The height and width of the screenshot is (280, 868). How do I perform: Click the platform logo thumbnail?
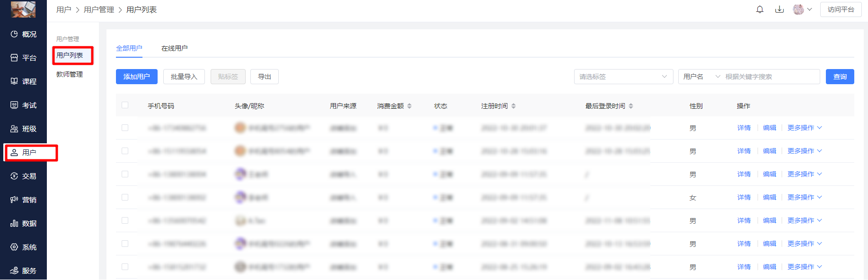pyautogui.click(x=23, y=9)
